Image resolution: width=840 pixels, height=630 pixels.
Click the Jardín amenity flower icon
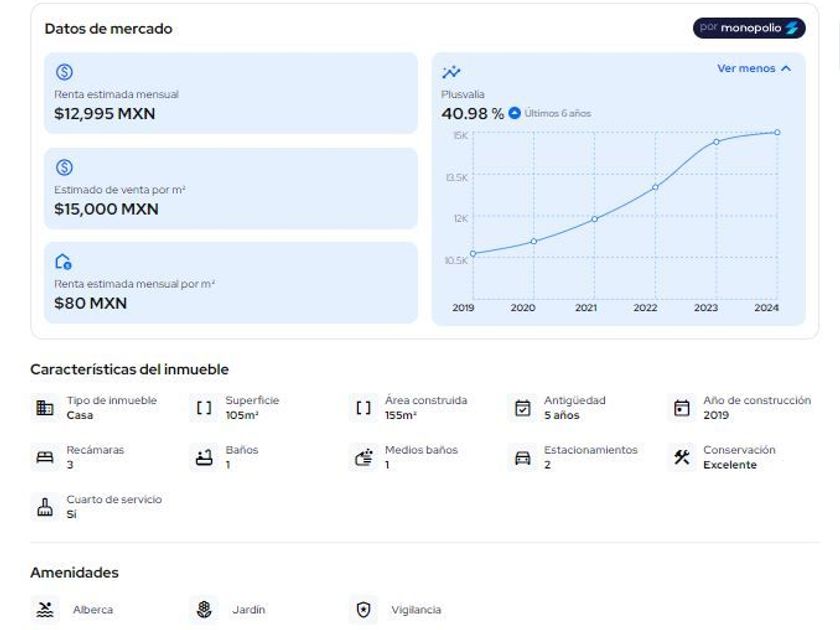[x=203, y=609]
